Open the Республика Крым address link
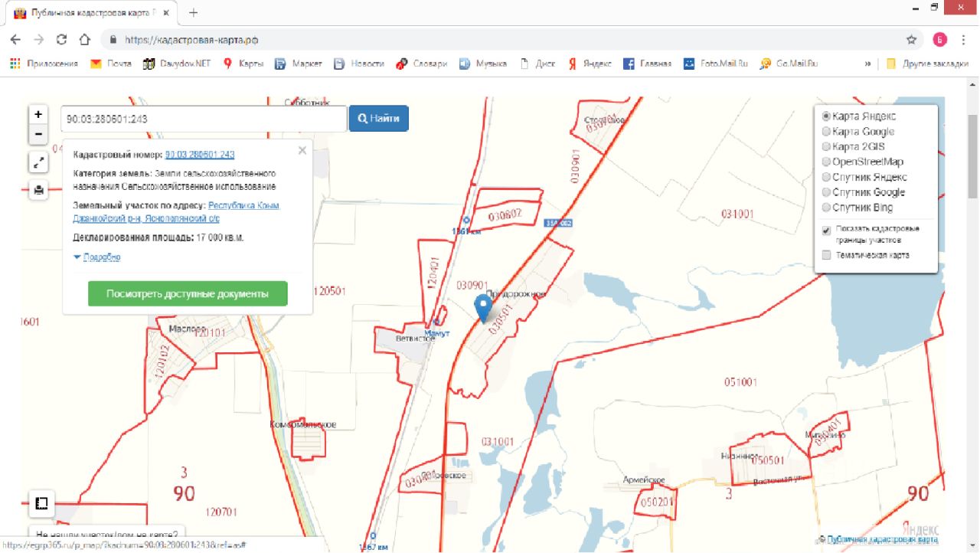Viewport: 980px width, 553px height. click(244, 206)
